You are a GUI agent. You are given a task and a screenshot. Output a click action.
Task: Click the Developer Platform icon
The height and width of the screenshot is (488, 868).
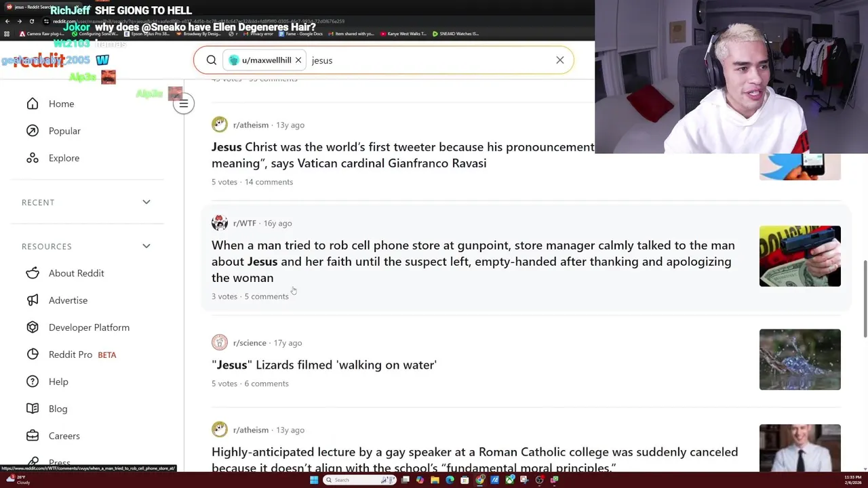point(33,327)
